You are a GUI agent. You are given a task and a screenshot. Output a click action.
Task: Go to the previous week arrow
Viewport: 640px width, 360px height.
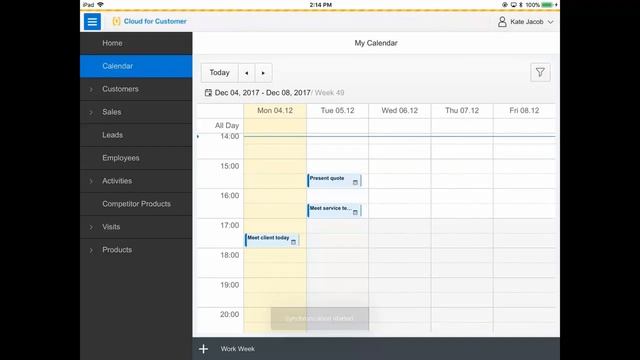247,73
